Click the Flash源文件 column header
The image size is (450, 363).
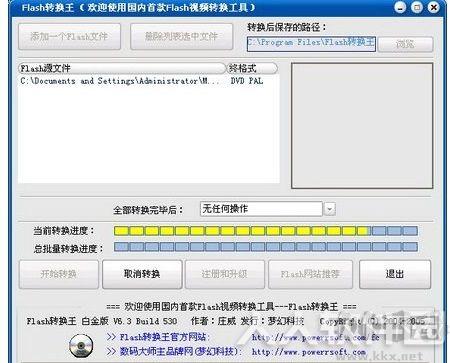tap(122, 68)
